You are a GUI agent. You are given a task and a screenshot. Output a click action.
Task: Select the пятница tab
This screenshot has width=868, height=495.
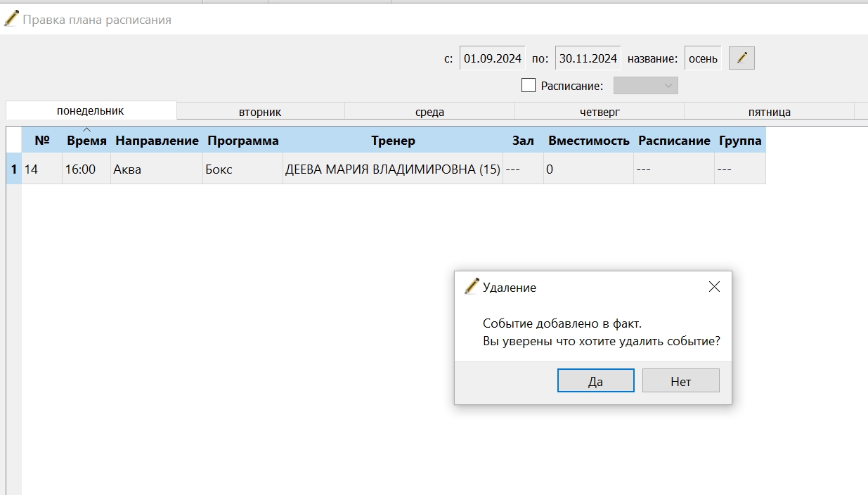(770, 111)
